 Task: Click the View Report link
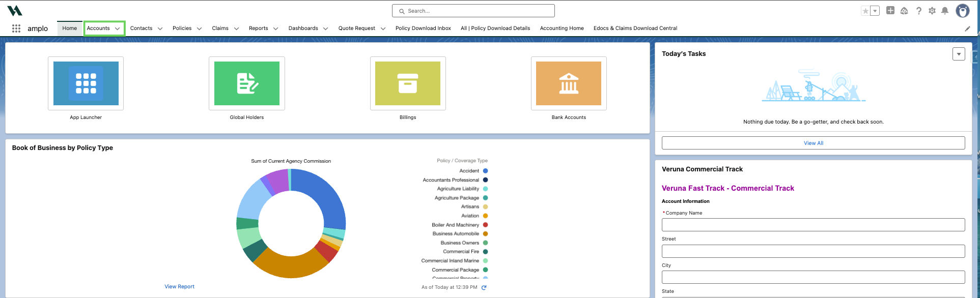click(x=180, y=287)
